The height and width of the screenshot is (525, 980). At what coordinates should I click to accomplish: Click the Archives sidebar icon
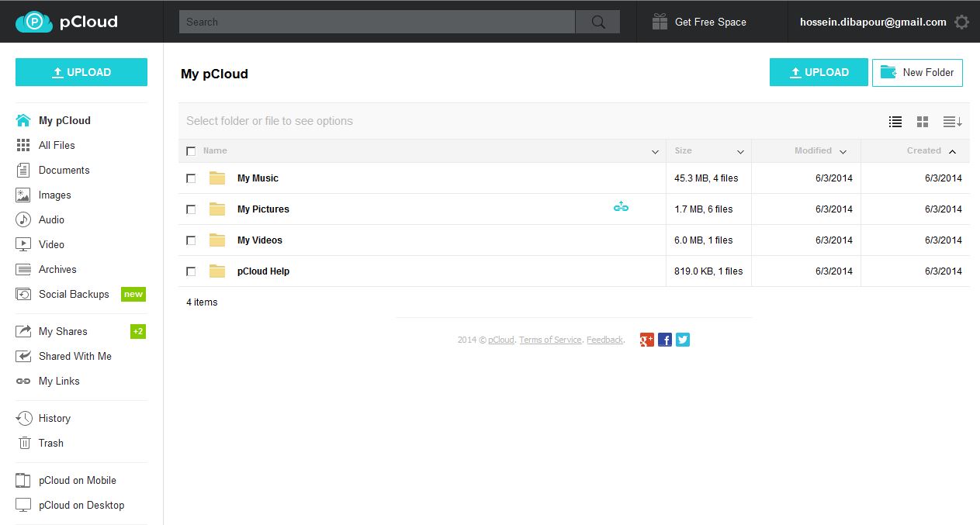tap(23, 269)
